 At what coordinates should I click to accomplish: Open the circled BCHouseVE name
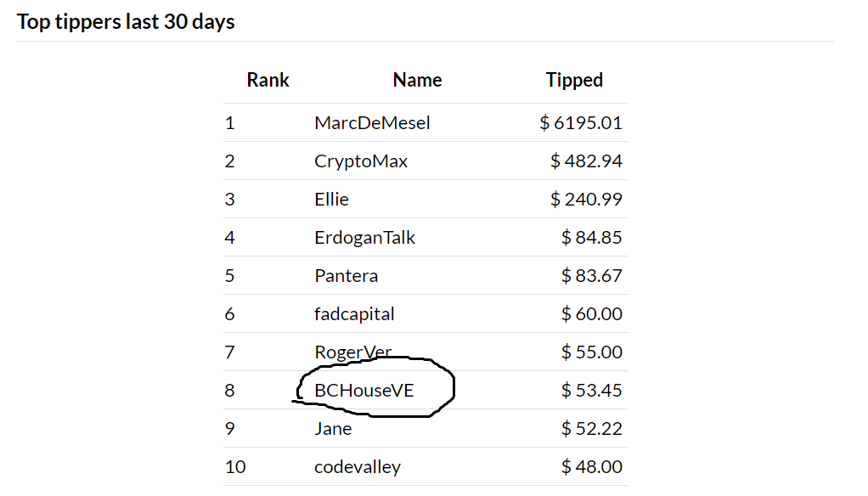tap(364, 391)
